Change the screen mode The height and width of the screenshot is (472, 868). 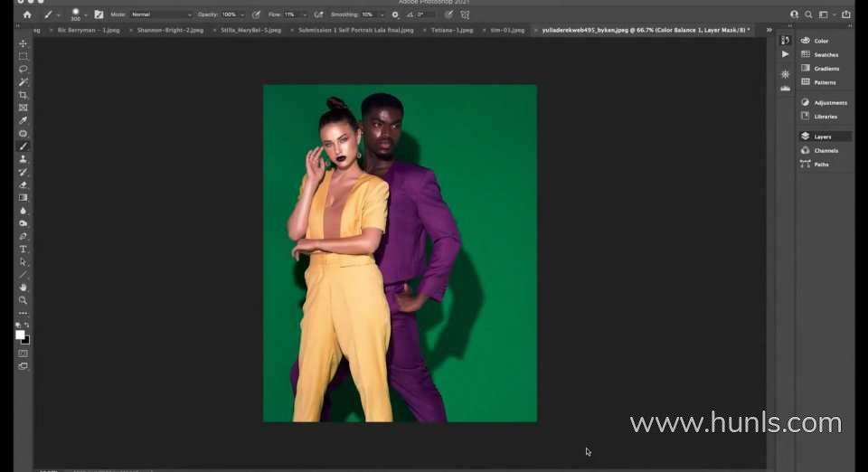(23, 366)
